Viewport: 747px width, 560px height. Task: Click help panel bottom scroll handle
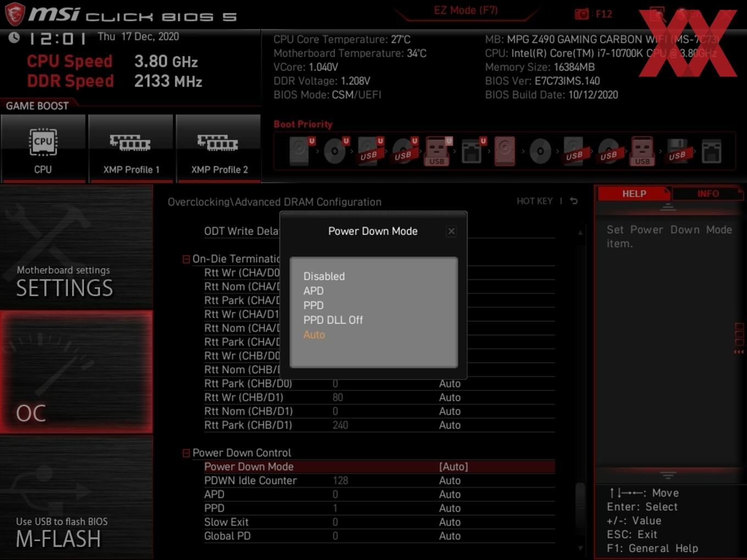click(x=668, y=475)
